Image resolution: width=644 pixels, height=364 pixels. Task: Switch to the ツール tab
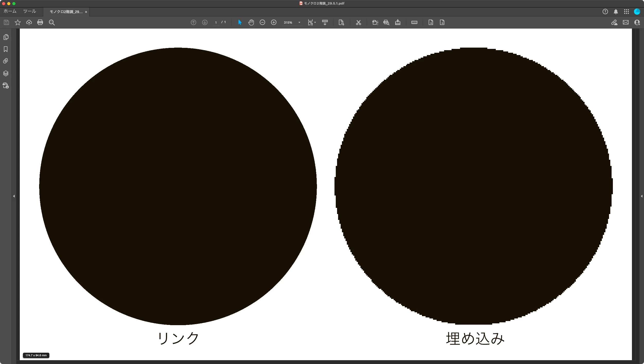(x=30, y=11)
